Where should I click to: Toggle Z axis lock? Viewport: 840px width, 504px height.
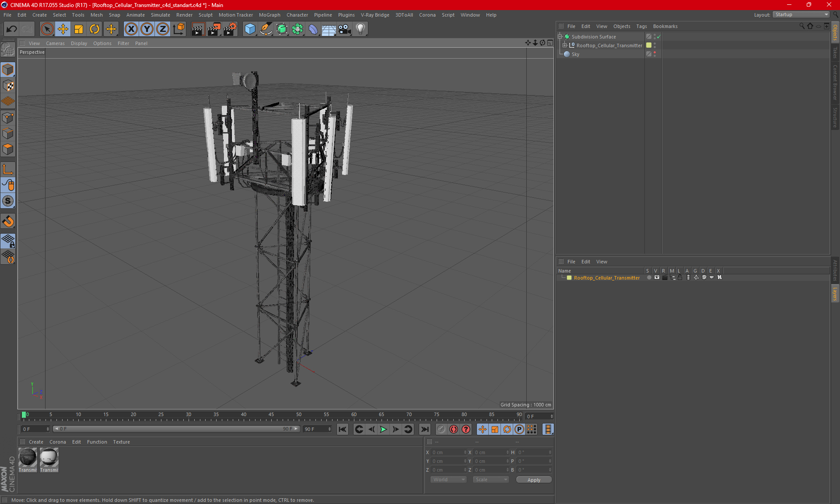point(163,29)
